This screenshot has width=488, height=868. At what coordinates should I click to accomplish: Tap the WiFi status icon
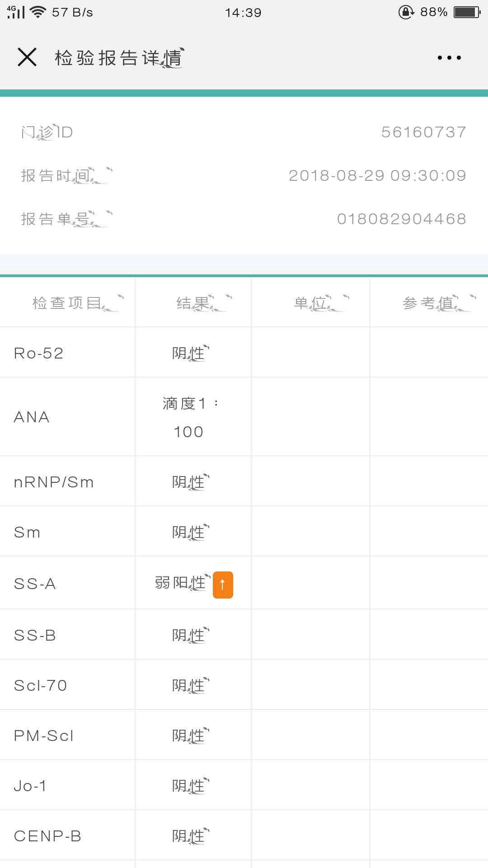coord(38,12)
